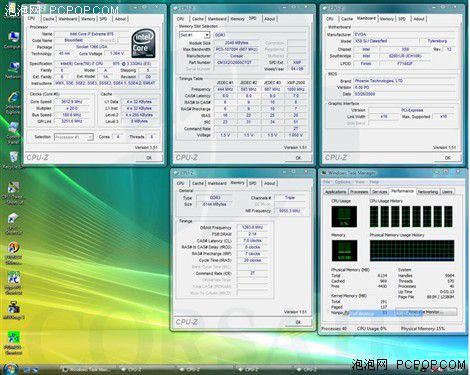Open the Computer desktop icon
The image size is (470, 375).
(13, 40)
